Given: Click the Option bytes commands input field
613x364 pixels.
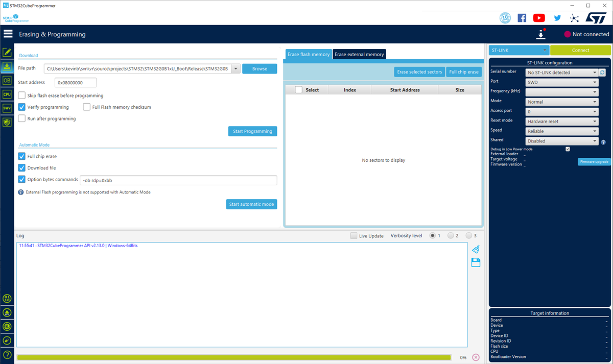Looking at the screenshot, I should pyautogui.click(x=179, y=180).
